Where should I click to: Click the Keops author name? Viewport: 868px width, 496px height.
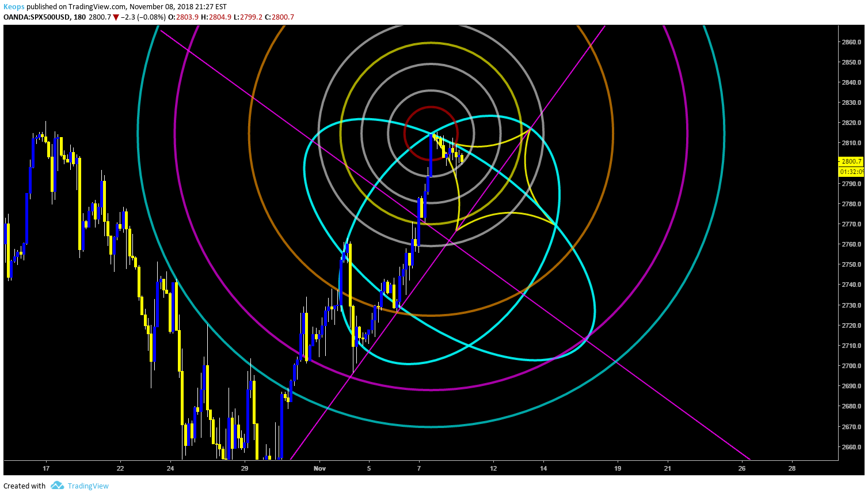[x=14, y=7]
